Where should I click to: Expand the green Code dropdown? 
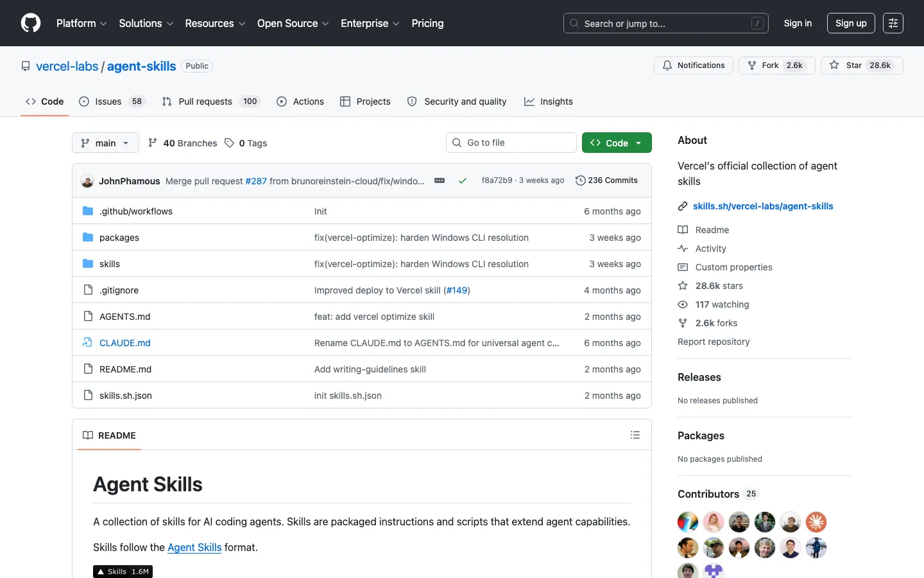617,143
